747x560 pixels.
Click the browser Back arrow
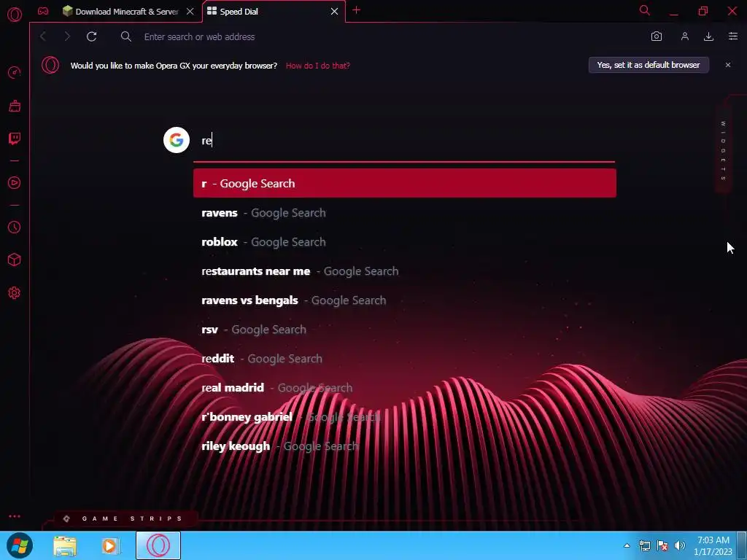click(43, 36)
